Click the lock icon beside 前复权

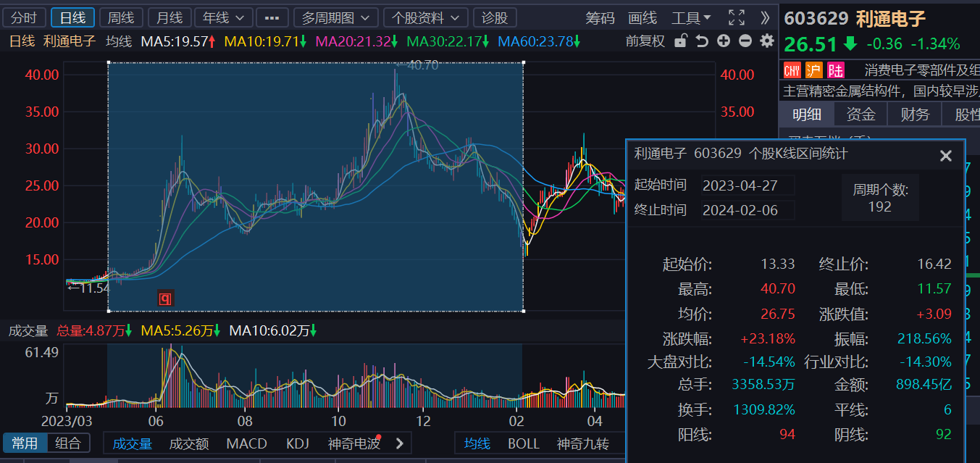point(679,41)
